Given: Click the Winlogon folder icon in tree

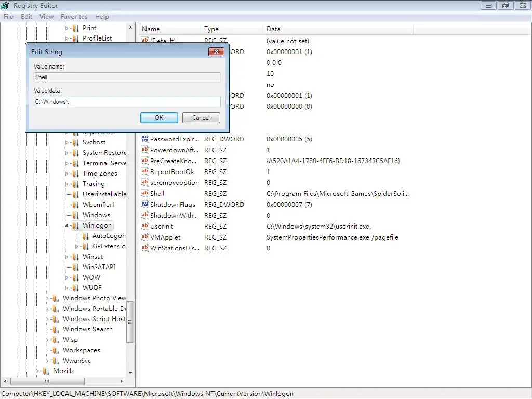Looking at the screenshot, I should pyautogui.click(x=76, y=225).
